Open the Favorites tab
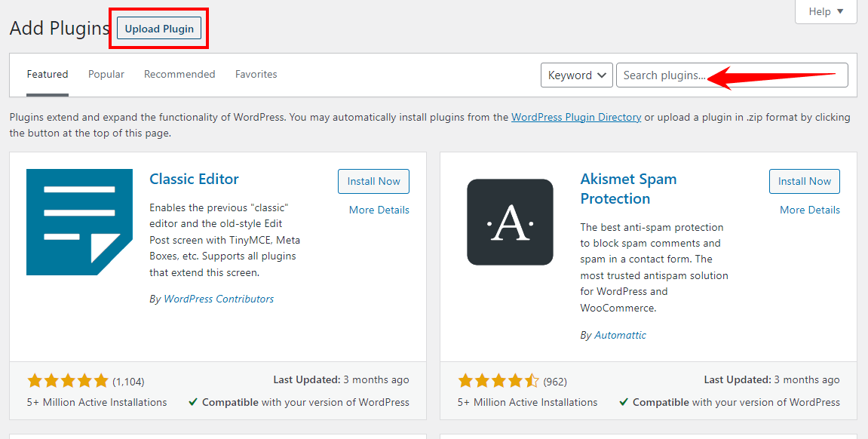Image resolution: width=868 pixels, height=439 pixels. (256, 75)
